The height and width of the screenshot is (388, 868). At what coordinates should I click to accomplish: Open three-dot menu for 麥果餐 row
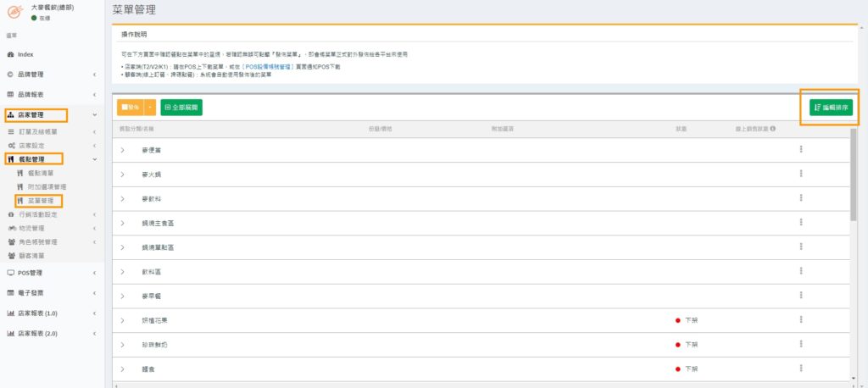(x=800, y=297)
